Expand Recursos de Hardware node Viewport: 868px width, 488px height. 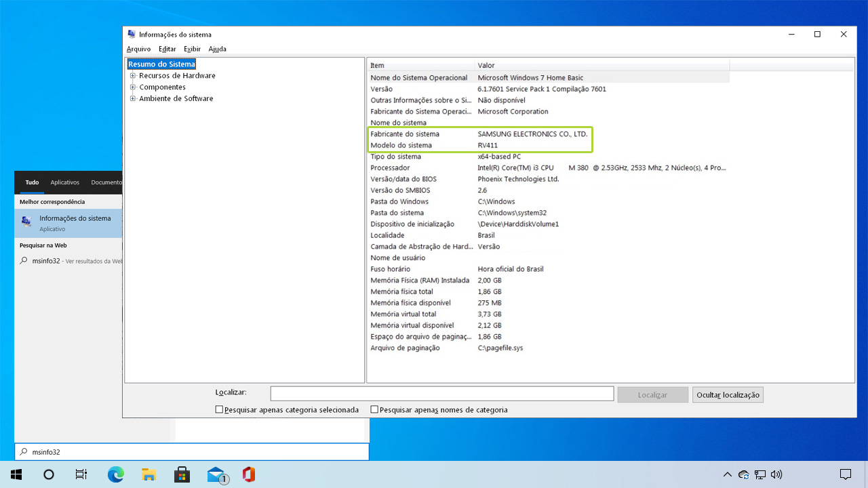[133, 76]
